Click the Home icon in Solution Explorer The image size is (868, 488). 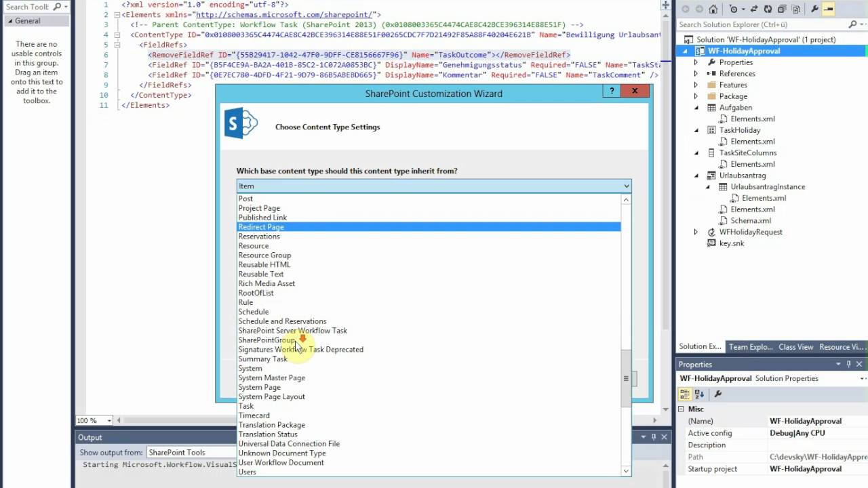click(x=713, y=9)
